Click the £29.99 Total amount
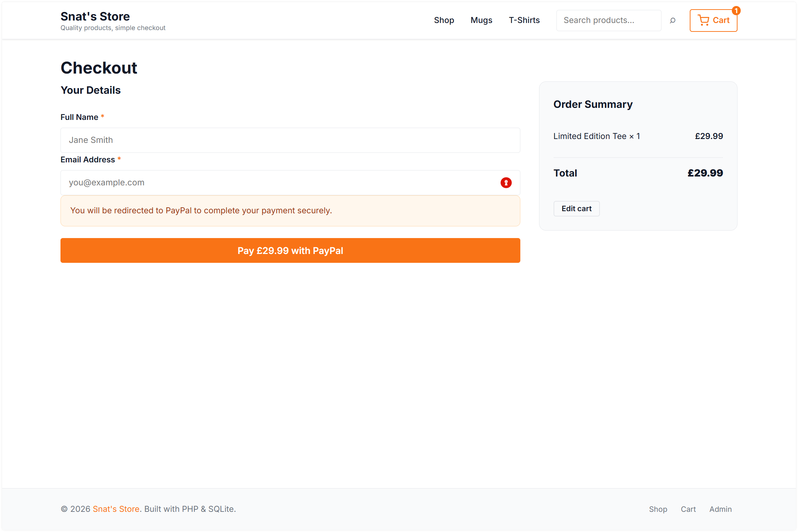The height and width of the screenshot is (532, 798). 705,173
